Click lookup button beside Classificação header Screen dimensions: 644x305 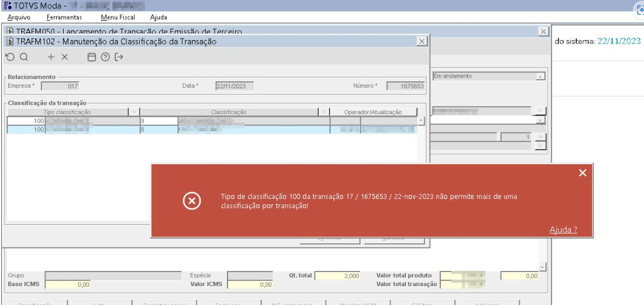pyautogui.click(x=323, y=112)
